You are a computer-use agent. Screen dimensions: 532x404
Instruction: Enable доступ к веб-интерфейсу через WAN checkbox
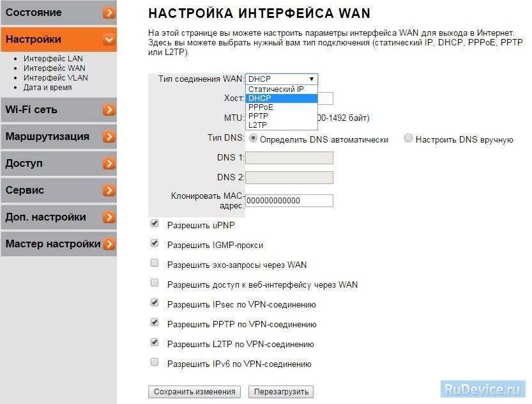click(155, 283)
